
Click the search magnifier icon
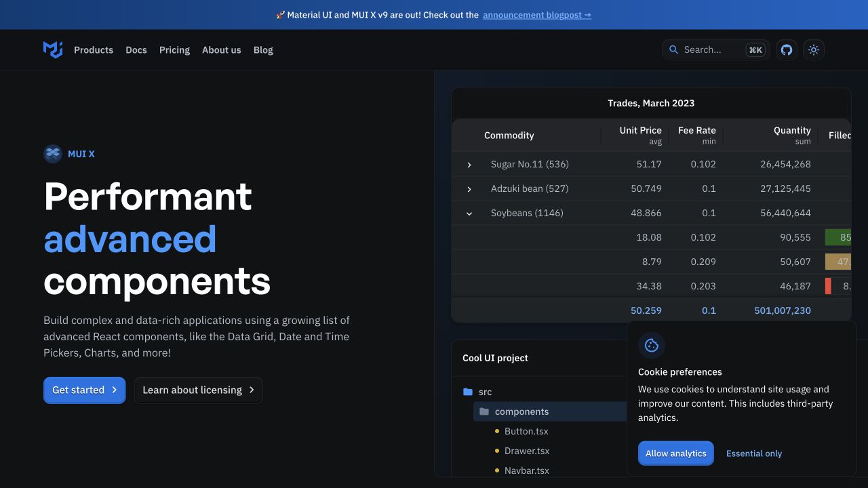coord(673,49)
